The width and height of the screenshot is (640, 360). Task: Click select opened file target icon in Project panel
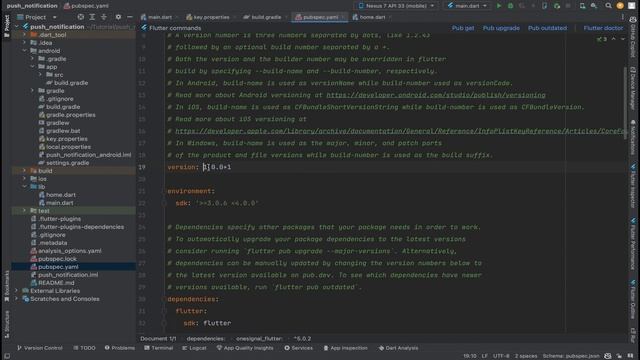(80, 17)
